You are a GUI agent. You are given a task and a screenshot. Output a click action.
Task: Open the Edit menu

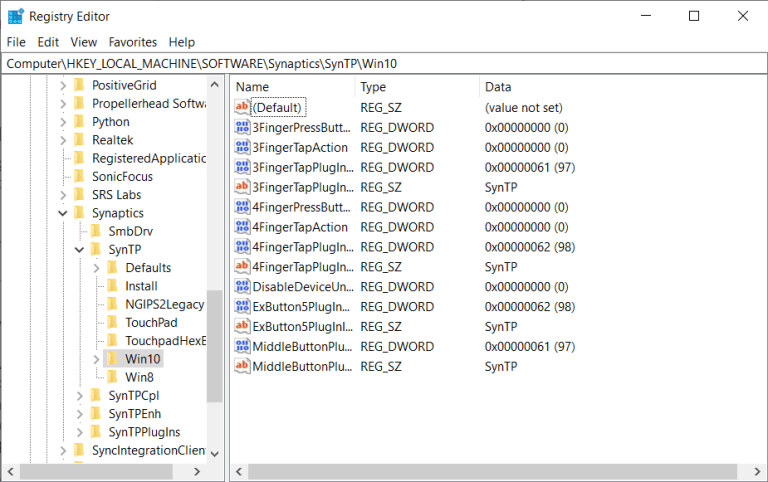tap(48, 42)
